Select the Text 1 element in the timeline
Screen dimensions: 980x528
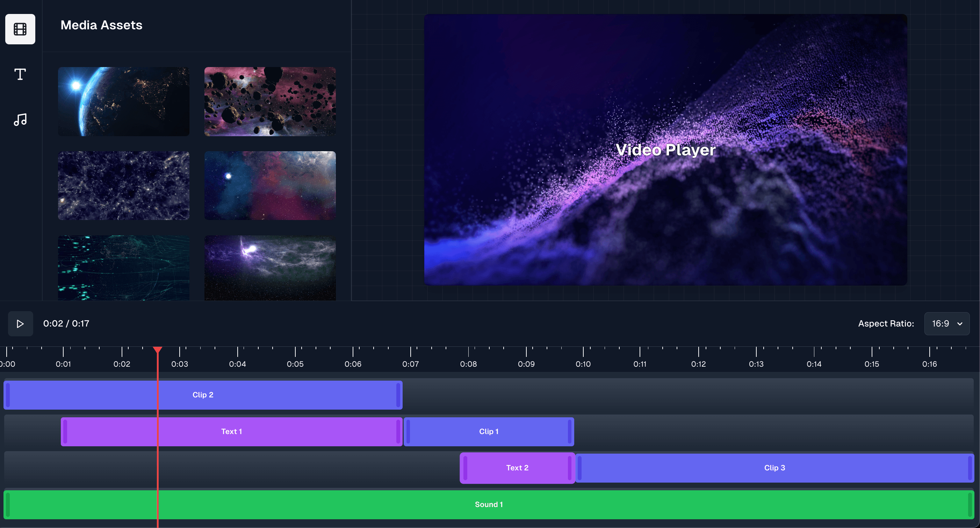(231, 431)
